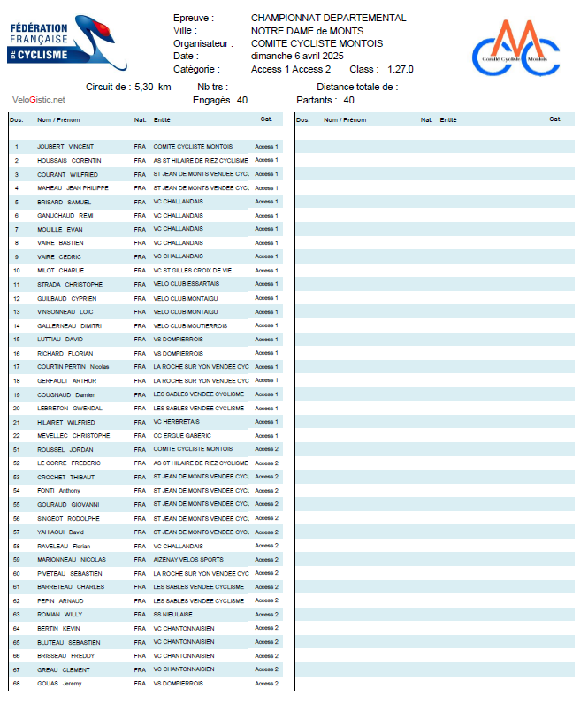Select rider 'GANUCHAUD REMI'

(65, 216)
